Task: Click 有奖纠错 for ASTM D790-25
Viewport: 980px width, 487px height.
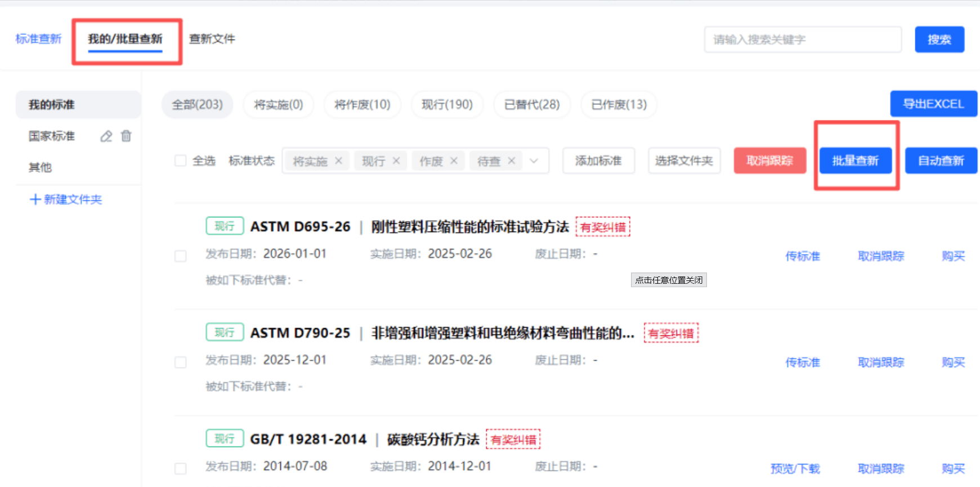Action: [x=671, y=333]
